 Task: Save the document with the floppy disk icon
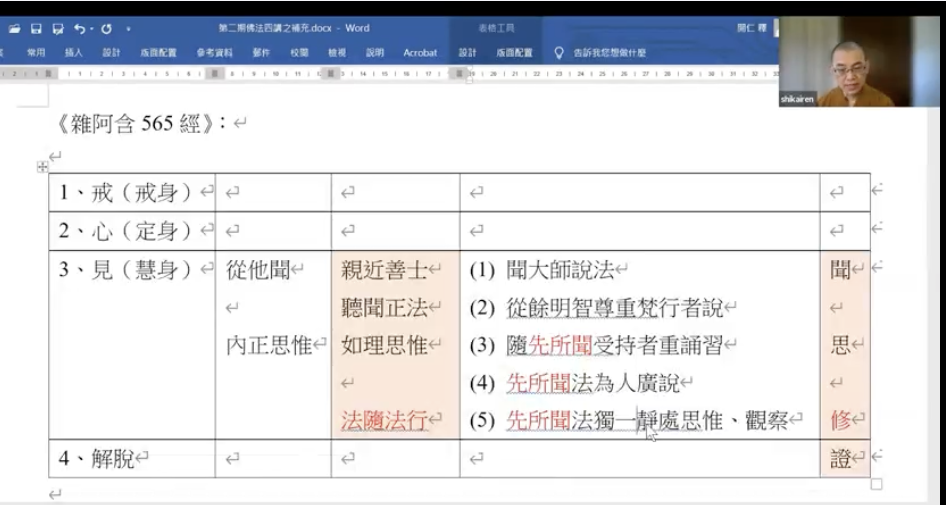tap(36, 29)
